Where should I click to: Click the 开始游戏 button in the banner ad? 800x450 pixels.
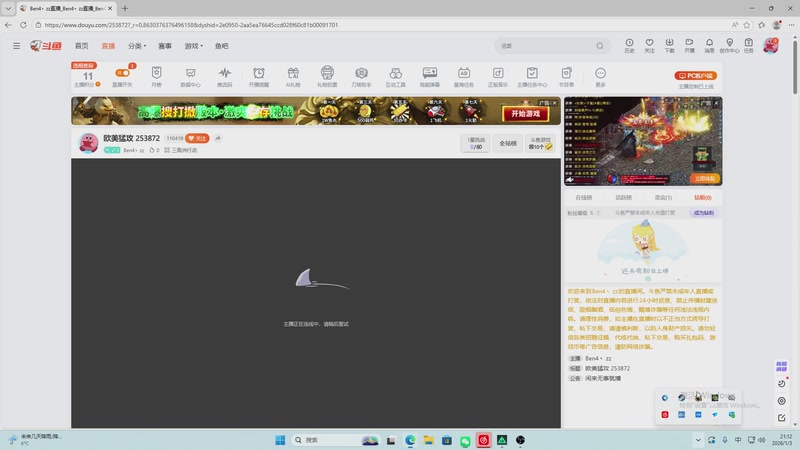tap(526, 114)
